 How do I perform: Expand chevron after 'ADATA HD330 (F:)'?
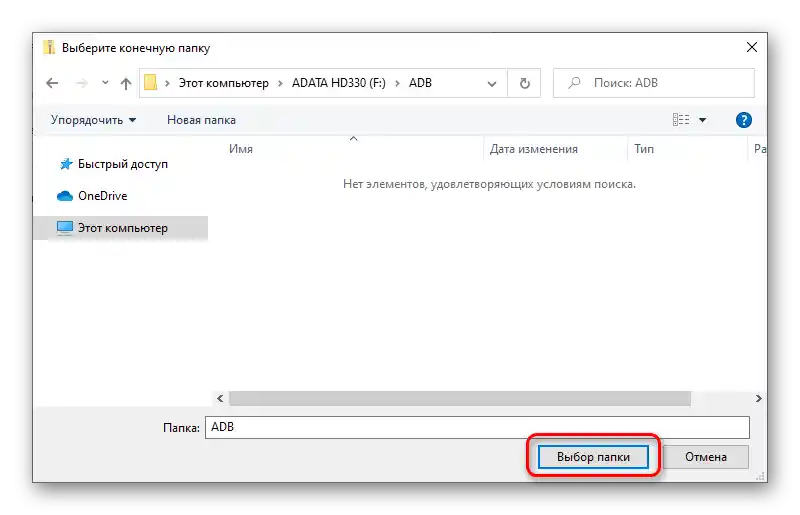click(x=397, y=83)
